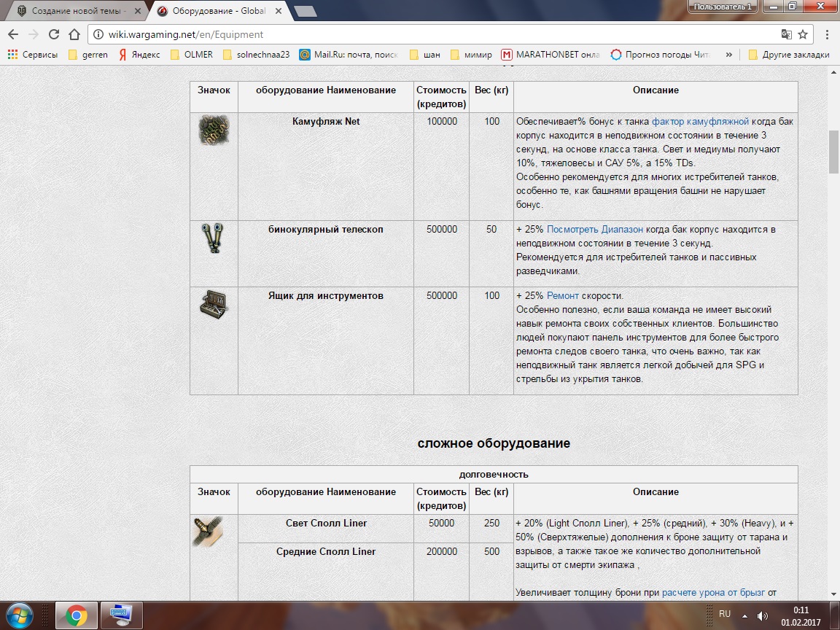Click the scrollbar down arrow
840x630 pixels.
833,594
